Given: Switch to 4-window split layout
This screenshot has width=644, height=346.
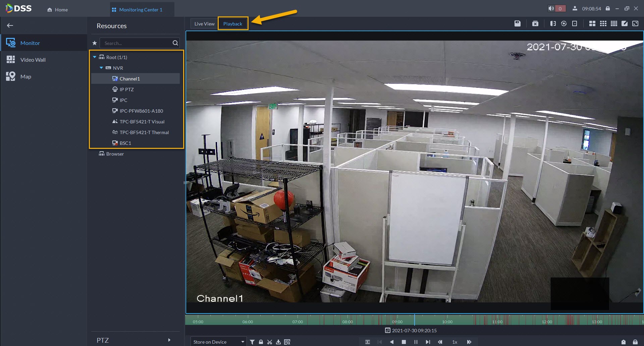Looking at the screenshot, I should 592,23.
